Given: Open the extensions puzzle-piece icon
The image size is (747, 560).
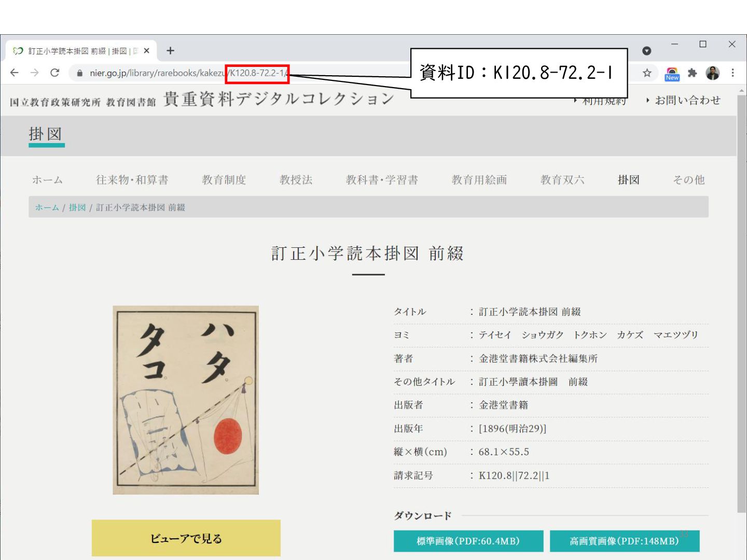Looking at the screenshot, I should pos(692,73).
